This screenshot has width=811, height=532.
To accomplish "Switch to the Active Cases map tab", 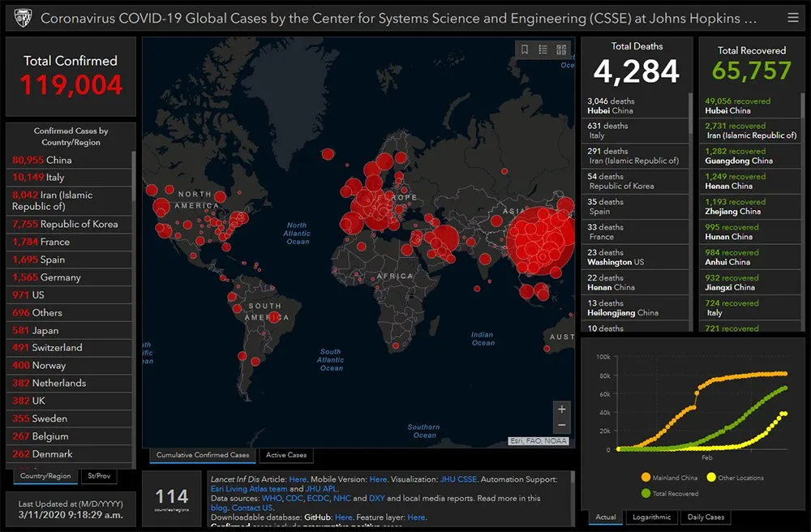I will point(286,455).
